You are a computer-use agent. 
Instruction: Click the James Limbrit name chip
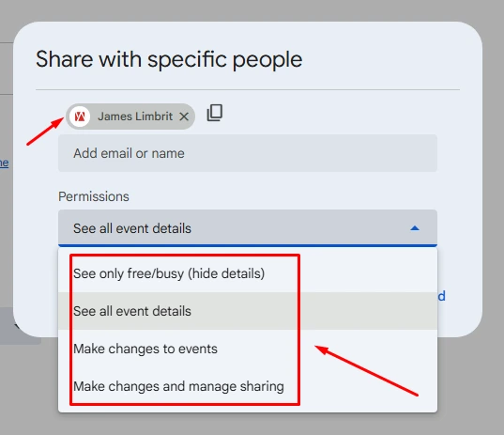[x=130, y=117]
